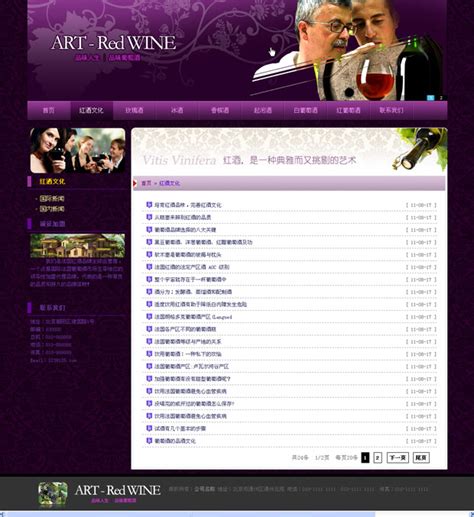This screenshot has width=474, height=517.
Task: Open the 联系我们 navigation tab
Action: pos(391,110)
